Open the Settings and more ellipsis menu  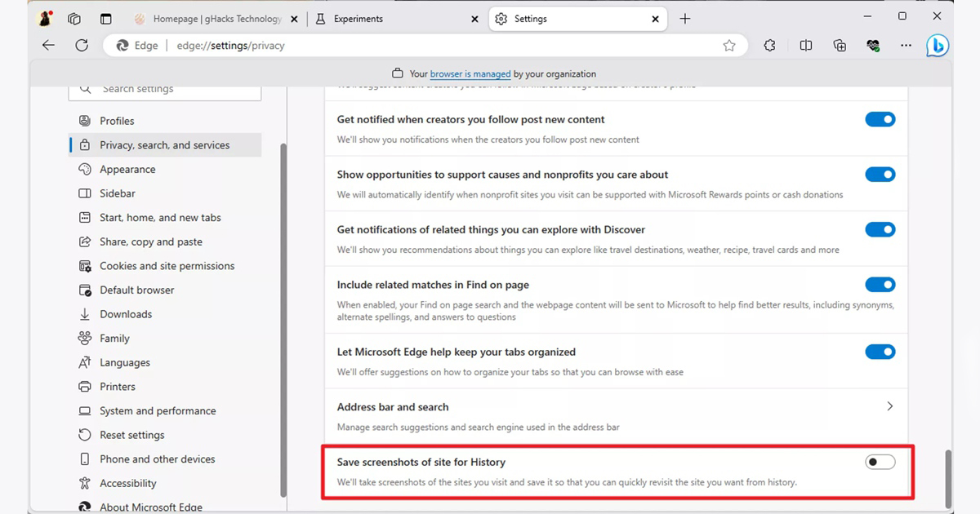pyautogui.click(x=906, y=46)
